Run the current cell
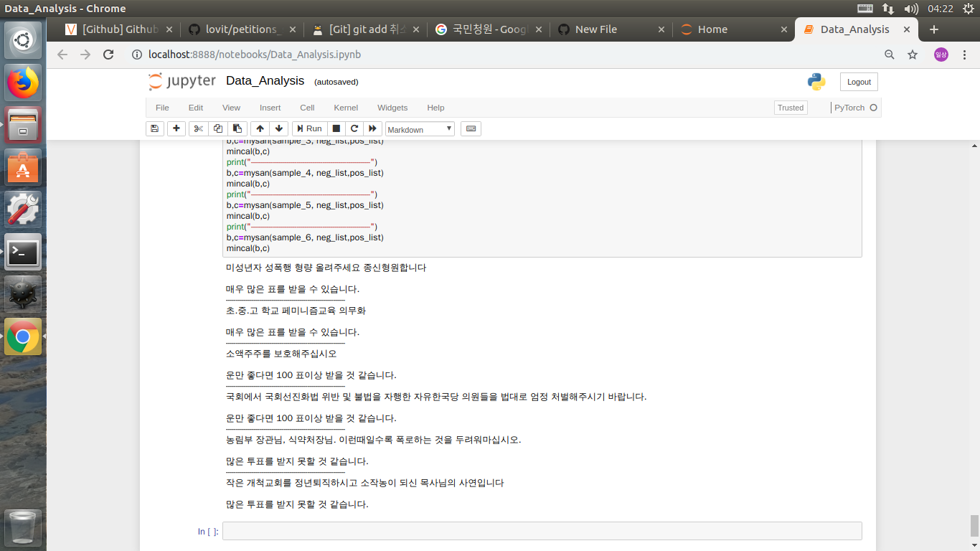This screenshot has width=980, height=551. pyautogui.click(x=308, y=128)
